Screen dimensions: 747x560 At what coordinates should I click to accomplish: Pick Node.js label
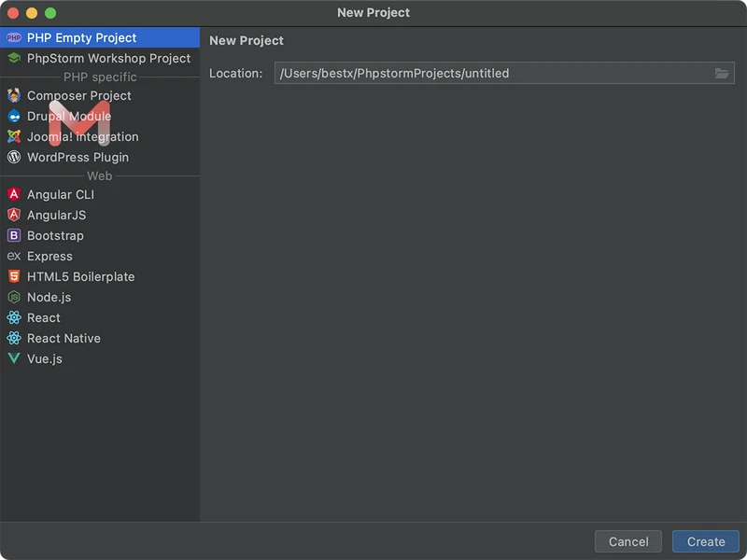[x=49, y=297]
